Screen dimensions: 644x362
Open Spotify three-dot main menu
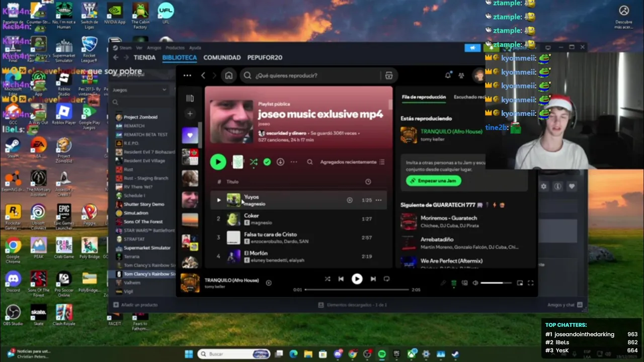point(187,75)
